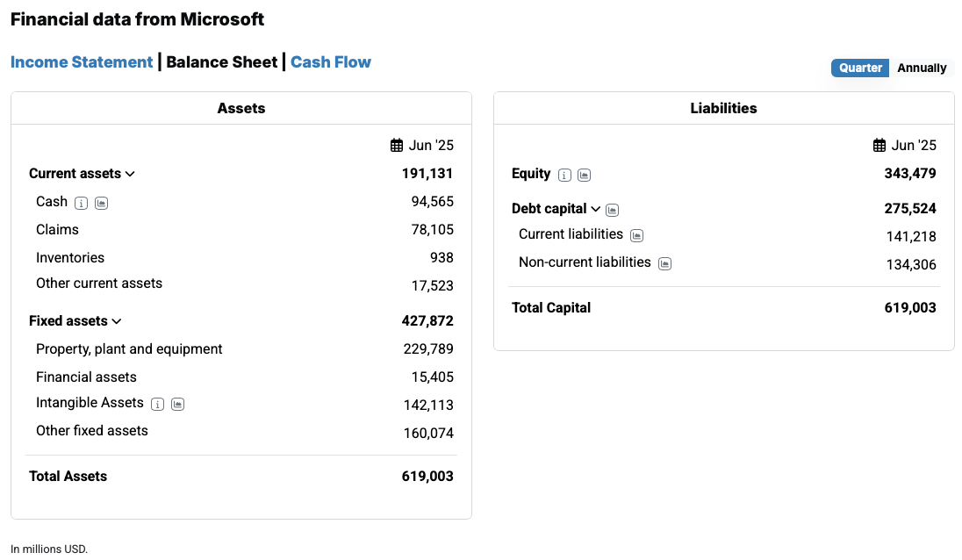Open the chart icon beside Intangible Assets
The height and width of the screenshot is (560, 962).
point(177,404)
